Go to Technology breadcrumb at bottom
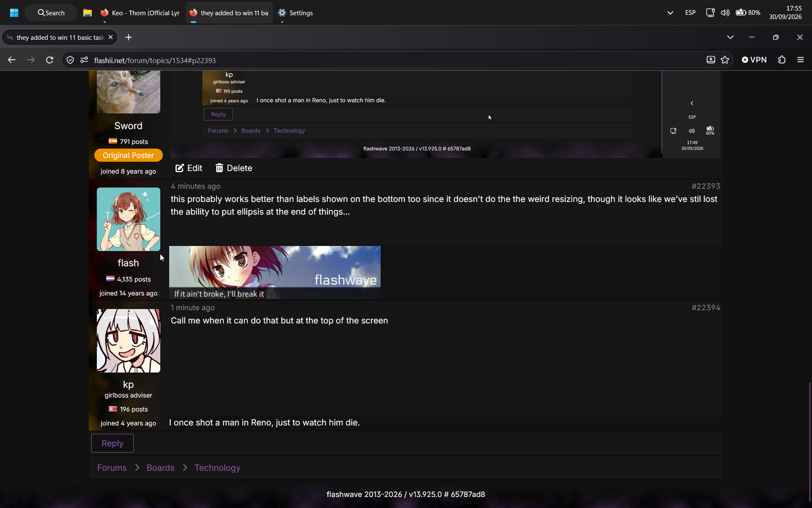The height and width of the screenshot is (508, 812). point(217,468)
